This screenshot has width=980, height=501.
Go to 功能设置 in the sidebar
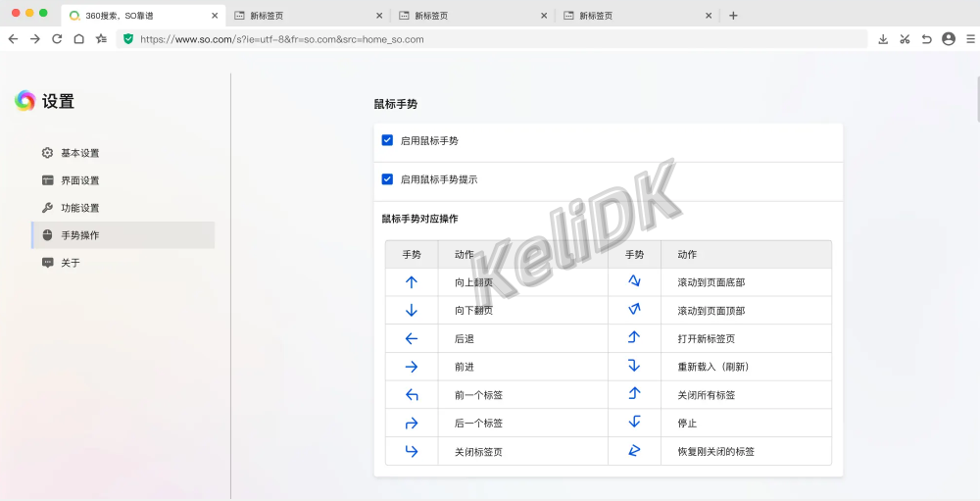coord(79,208)
